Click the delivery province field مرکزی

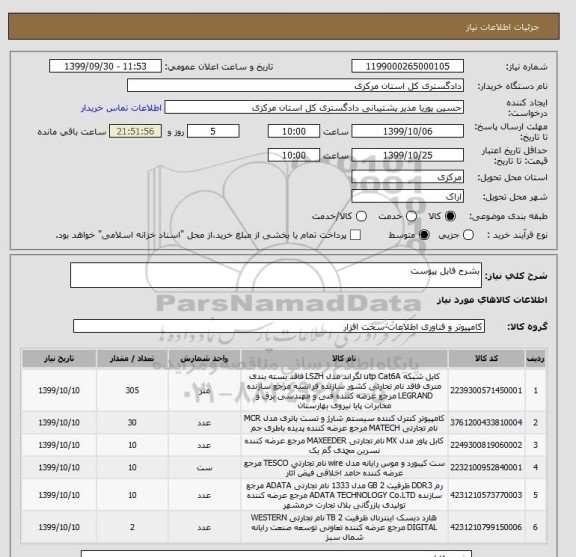click(x=407, y=177)
